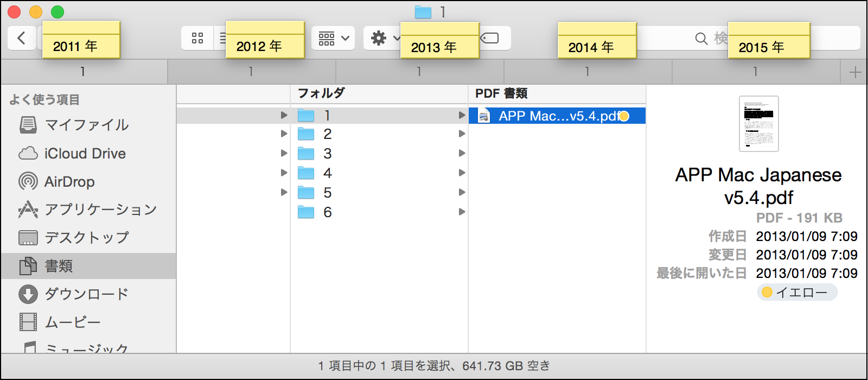Image resolution: width=868 pixels, height=380 pixels.
Task: Expand folder 4 via its arrow
Action: [x=462, y=173]
